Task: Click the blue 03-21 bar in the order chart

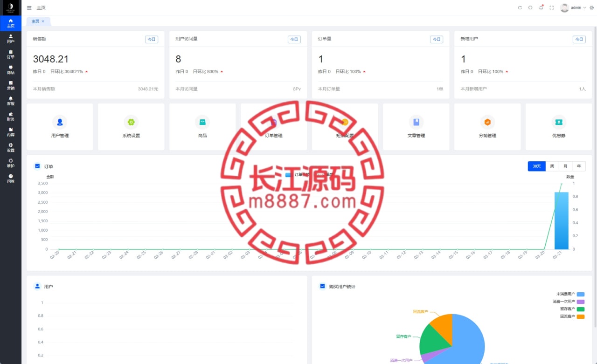Action: pyautogui.click(x=561, y=221)
